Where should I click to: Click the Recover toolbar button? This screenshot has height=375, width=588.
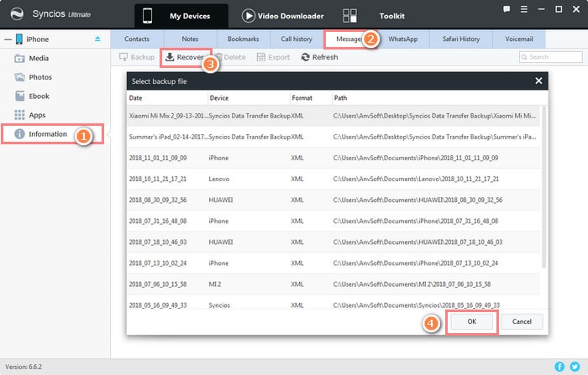[185, 57]
